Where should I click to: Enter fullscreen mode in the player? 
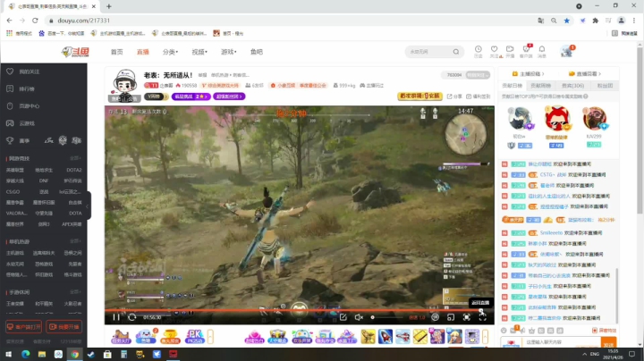point(483,317)
